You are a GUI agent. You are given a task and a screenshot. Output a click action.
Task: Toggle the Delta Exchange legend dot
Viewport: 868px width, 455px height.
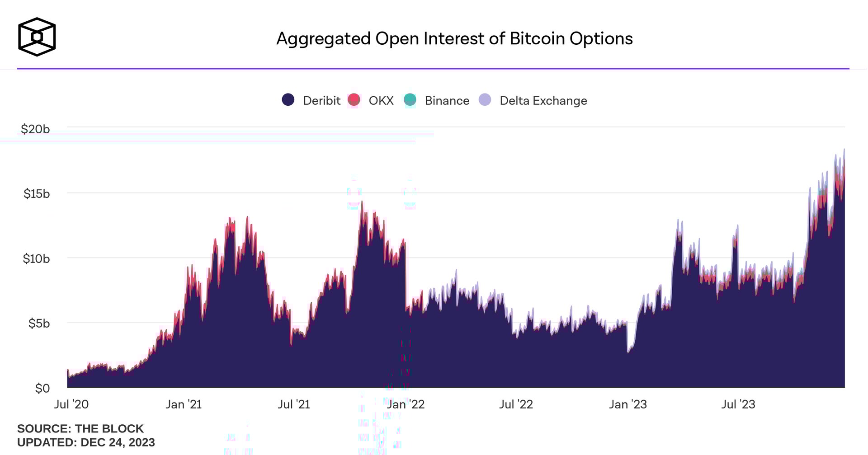point(485,100)
